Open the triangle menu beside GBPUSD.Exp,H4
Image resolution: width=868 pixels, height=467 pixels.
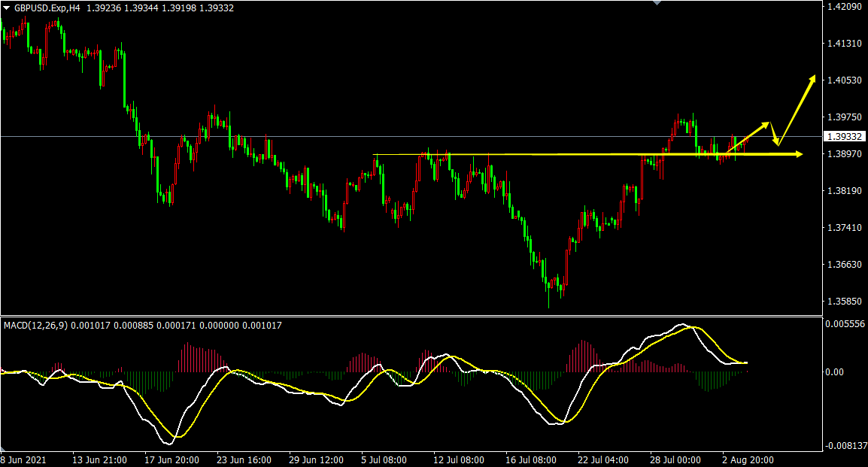click(x=7, y=8)
